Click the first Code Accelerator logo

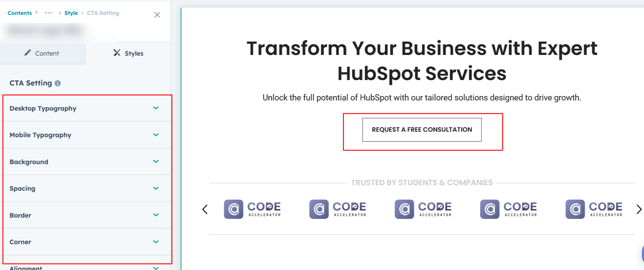[252, 209]
